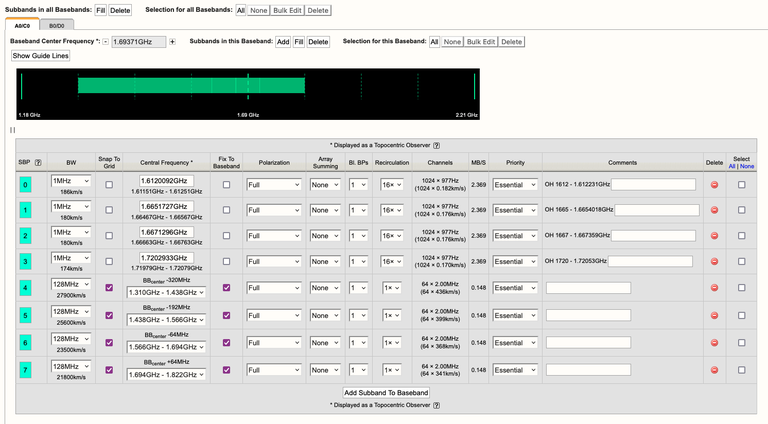Screen dimensions: 768x424
Task: Delete subband 5 with red minus icon
Action: click(x=714, y=315)
